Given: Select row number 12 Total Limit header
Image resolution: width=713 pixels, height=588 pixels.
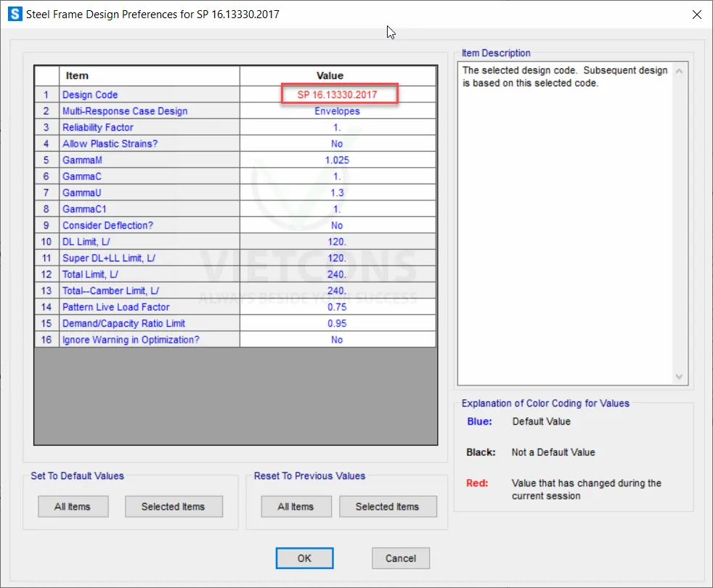Looking at the screenshot, I should click(46, 274).
